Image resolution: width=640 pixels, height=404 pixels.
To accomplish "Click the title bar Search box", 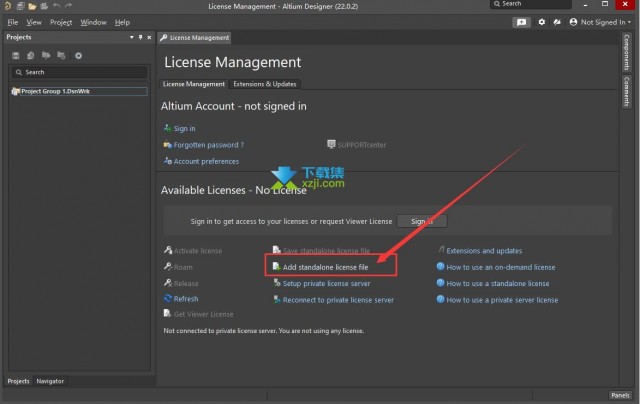I will pyautogui.click(x=531, y=4).
